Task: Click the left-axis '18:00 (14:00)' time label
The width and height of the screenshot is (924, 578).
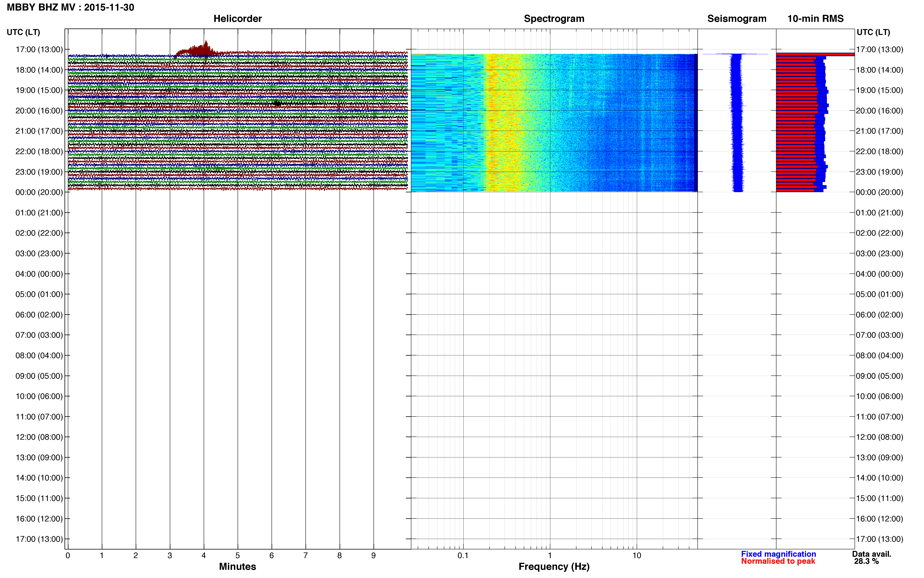Action: coord(39,70)
